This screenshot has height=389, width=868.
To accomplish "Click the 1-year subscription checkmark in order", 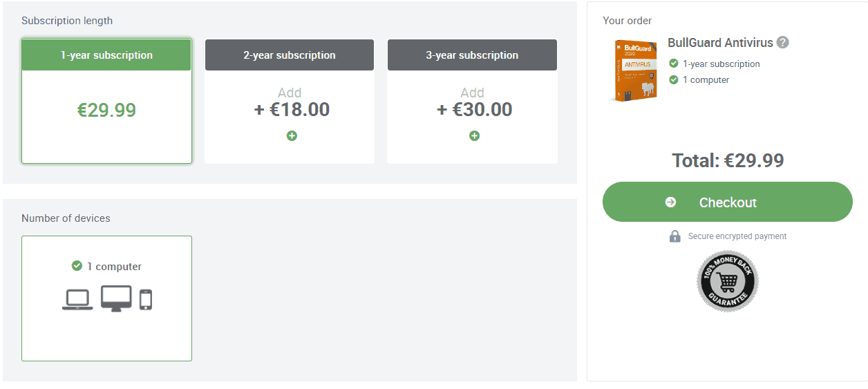I will coord(674,64).
